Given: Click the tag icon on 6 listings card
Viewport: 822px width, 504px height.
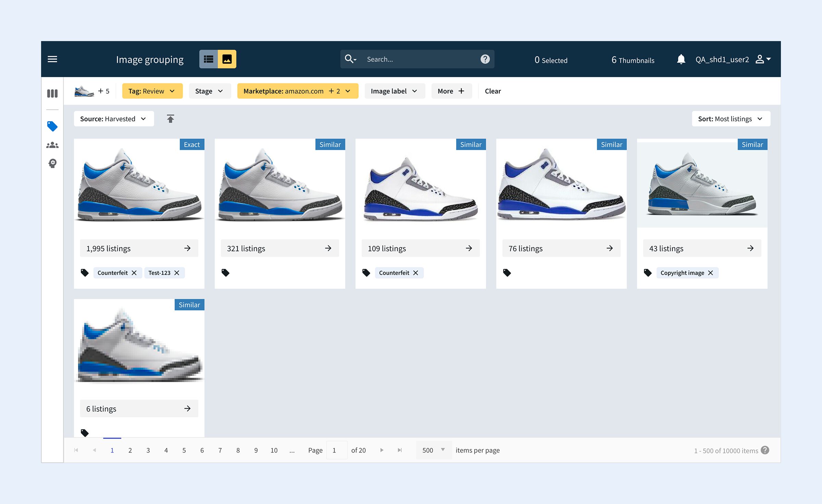Looking at the screenshot, I should [85, 433].
